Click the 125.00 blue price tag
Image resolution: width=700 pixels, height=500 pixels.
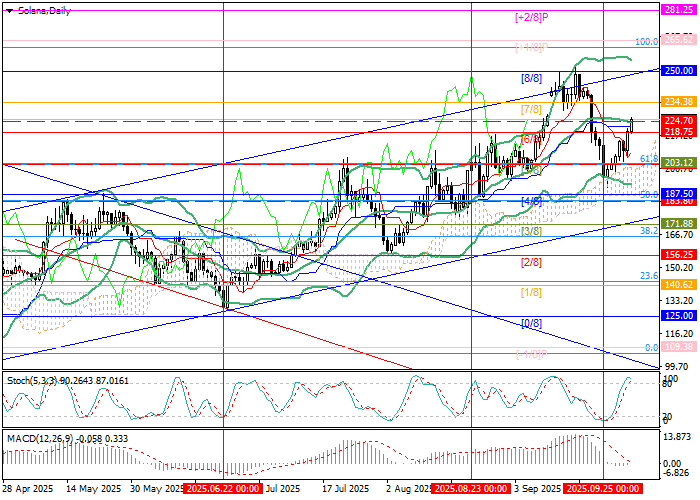679,316
